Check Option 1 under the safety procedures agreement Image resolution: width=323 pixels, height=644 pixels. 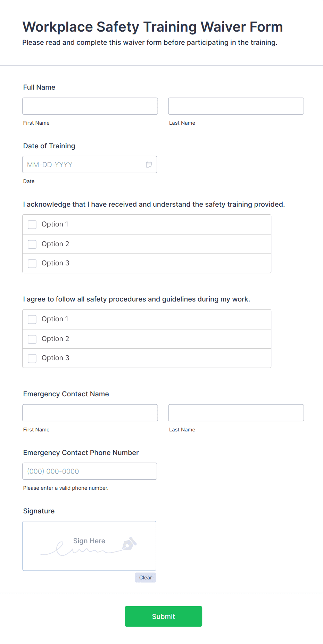(32, 319)
